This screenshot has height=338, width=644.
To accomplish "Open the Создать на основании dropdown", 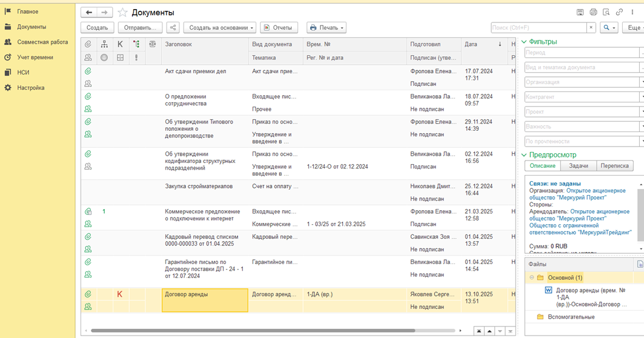I will click(220, 27).
